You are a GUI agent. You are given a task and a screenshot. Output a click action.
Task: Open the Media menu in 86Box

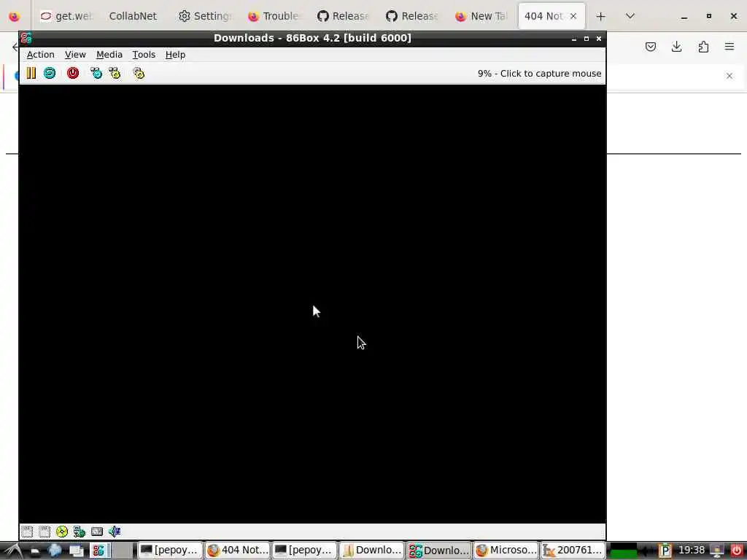click(x=109, y=55)
